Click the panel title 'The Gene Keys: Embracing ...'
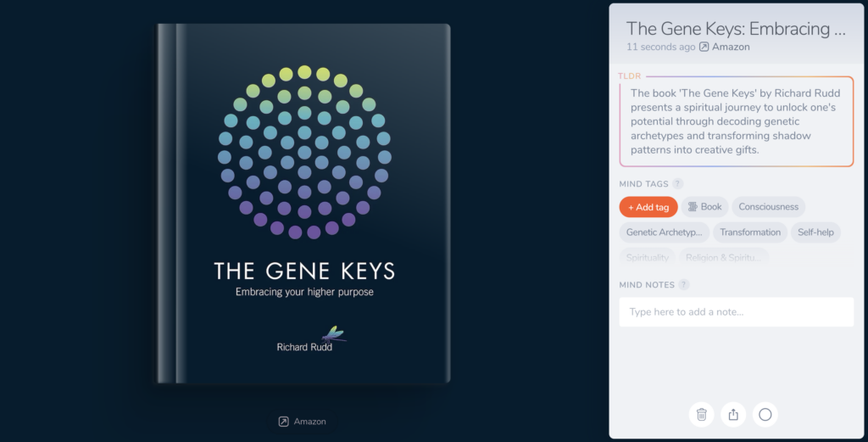 (736, 29)
